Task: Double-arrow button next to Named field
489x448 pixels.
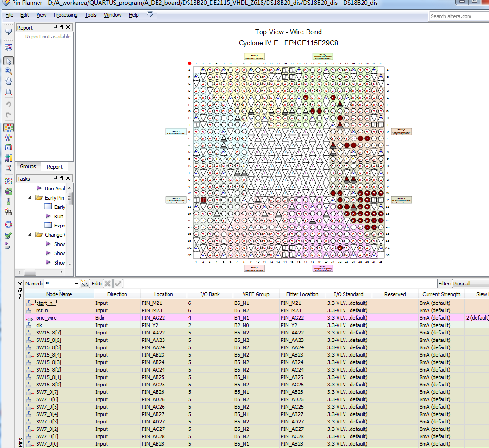Action: pos(85,283)
